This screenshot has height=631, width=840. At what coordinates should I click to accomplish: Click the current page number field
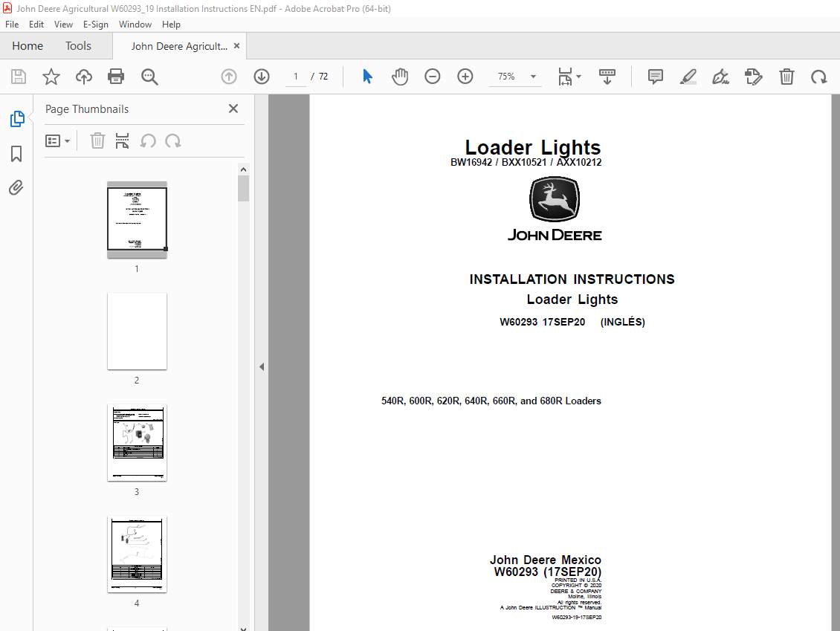pos(296,77)
